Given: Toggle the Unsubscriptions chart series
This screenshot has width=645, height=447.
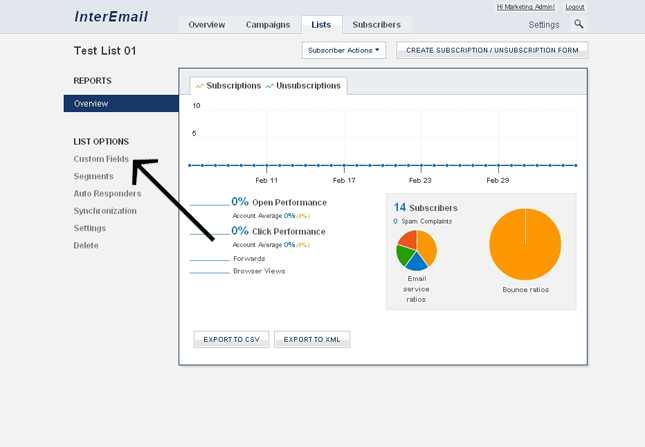Looking at the screenshot, I should (304, 86).
